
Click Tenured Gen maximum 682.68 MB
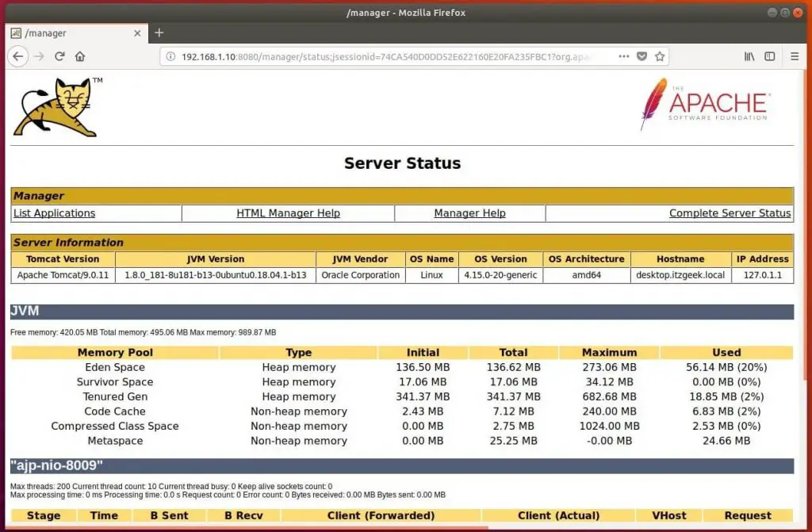[x=609, y=396]
